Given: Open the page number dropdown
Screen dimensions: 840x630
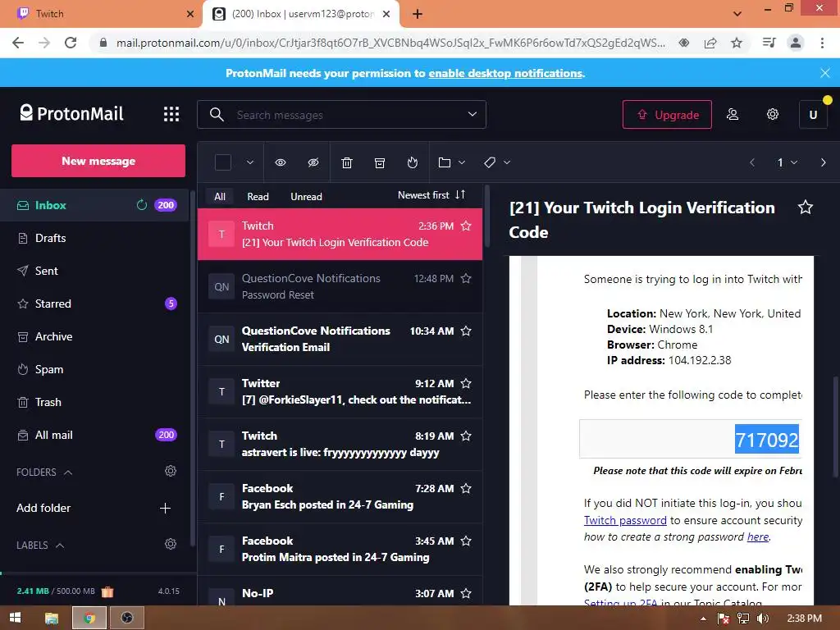Looking at the screenshot, I should pos(787,162).
